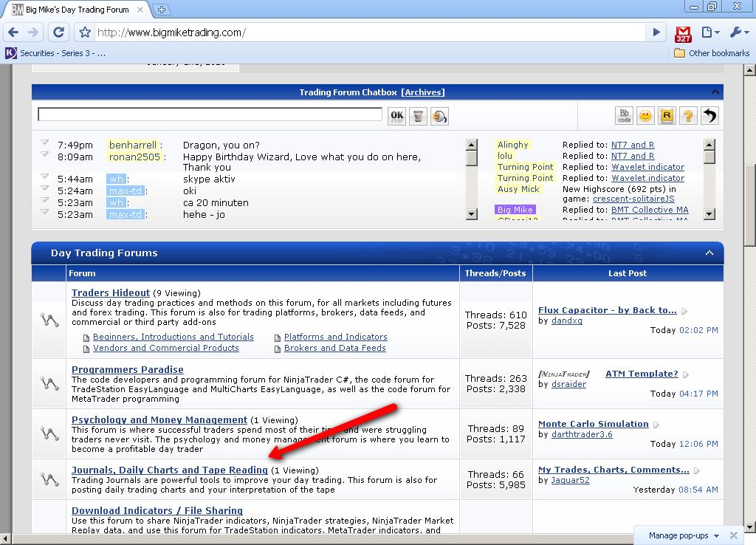Viewport: 756px width, 545px height.
Task: Click the browser address bar URL
Action: click(171, 32)
